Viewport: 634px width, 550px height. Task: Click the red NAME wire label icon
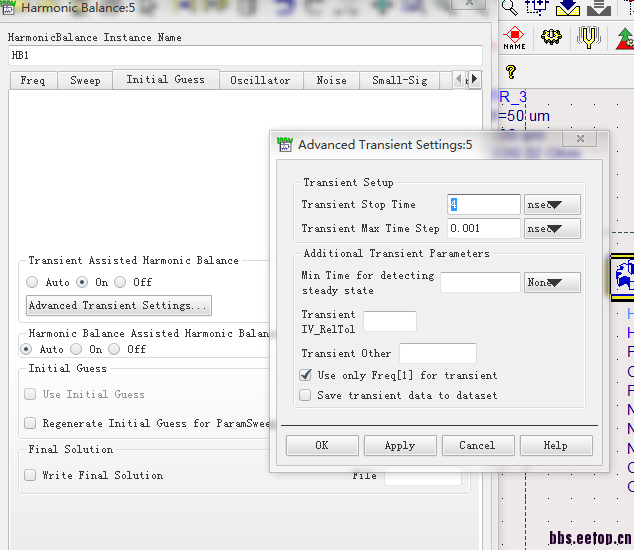[x=514, y=38]
